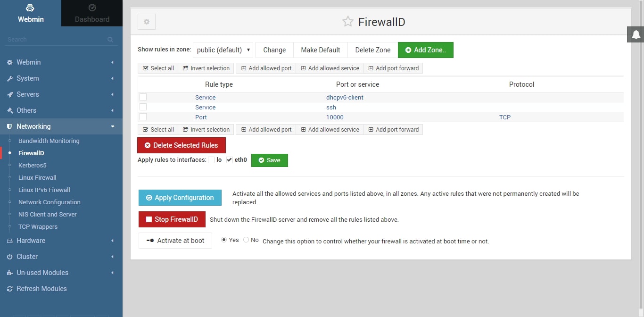The width and height of the screenshot is (644, 317).
Task: Expand the System sidebar category
Action: pos(61,78)
